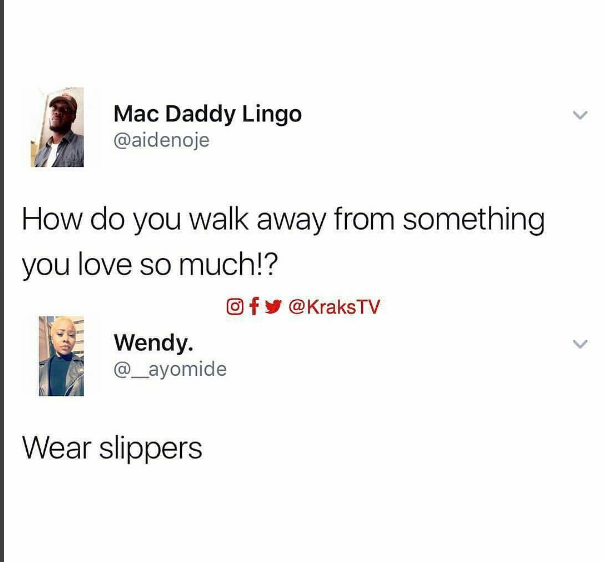Visit the @__ayomide handle
The height and width of the screenshot is (562, 604).
[x=170, y=369]
